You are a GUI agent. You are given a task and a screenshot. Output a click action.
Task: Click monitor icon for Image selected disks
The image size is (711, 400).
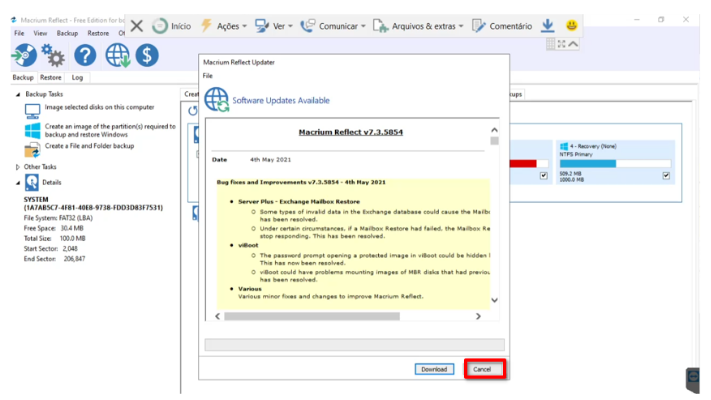click(32, 111)
